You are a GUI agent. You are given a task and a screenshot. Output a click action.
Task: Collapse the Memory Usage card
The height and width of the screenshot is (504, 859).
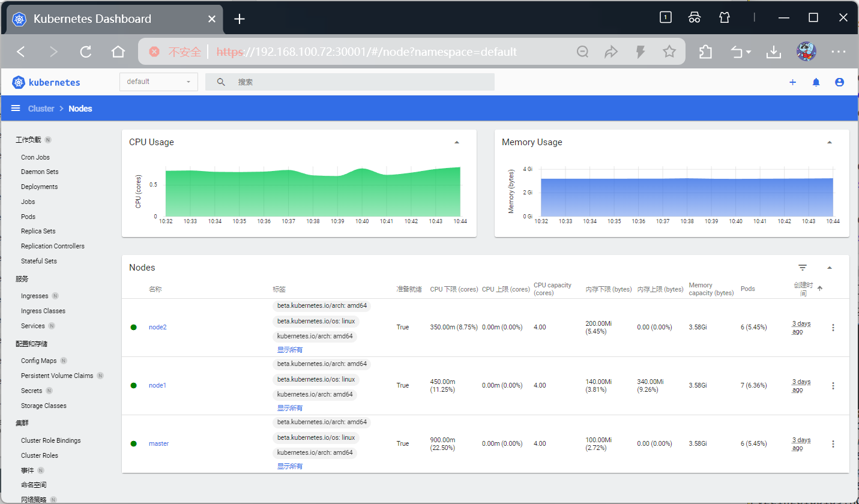(830, 143)
